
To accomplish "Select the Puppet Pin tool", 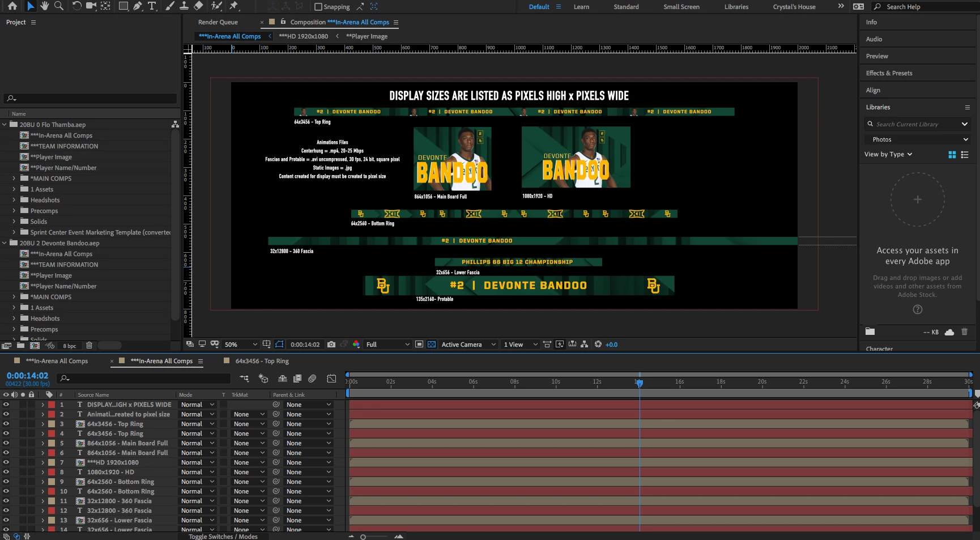I will click(x=233, y=6).
